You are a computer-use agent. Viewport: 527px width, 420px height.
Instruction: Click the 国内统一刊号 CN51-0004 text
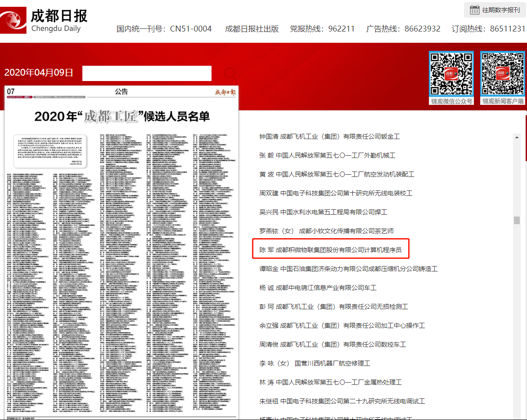[x=164, y=29]
